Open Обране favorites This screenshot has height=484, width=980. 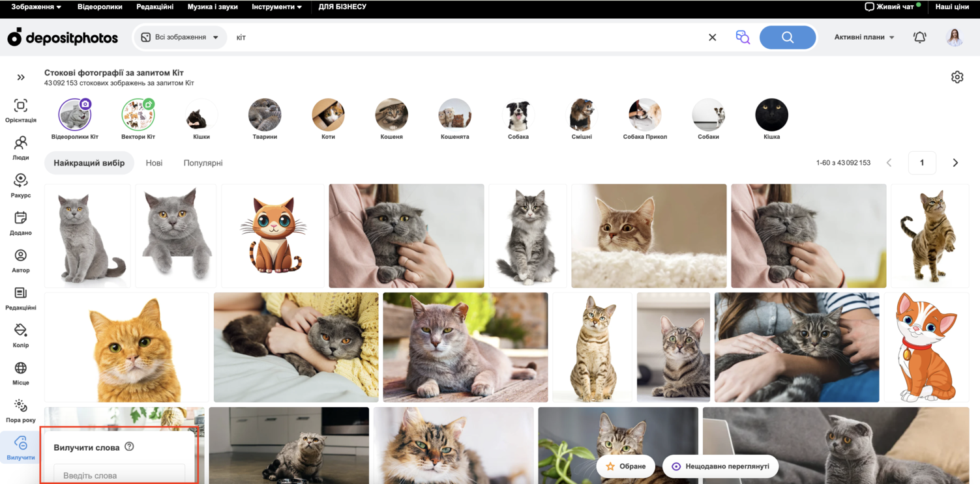tap(626, 466)
